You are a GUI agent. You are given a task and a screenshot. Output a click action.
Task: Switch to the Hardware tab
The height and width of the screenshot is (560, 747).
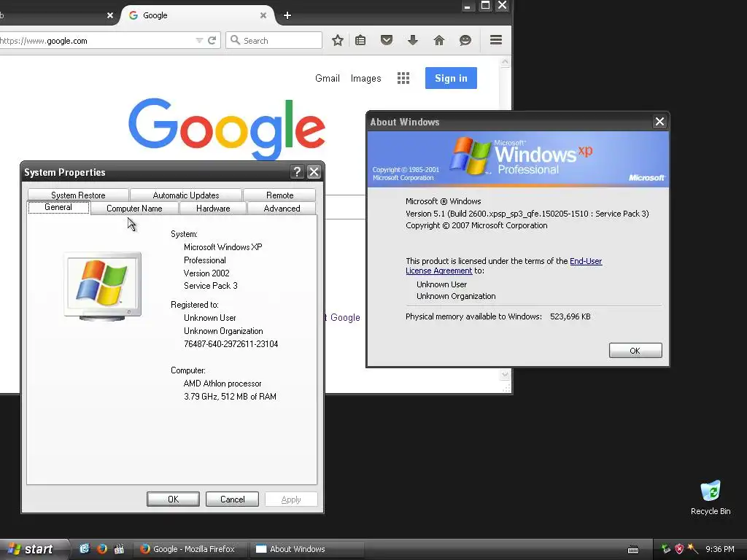click(x=213, y=208)
